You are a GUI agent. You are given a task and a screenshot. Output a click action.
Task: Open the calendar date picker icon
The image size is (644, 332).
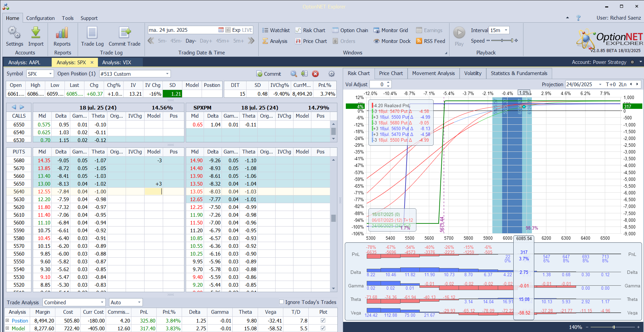[221, 30]
